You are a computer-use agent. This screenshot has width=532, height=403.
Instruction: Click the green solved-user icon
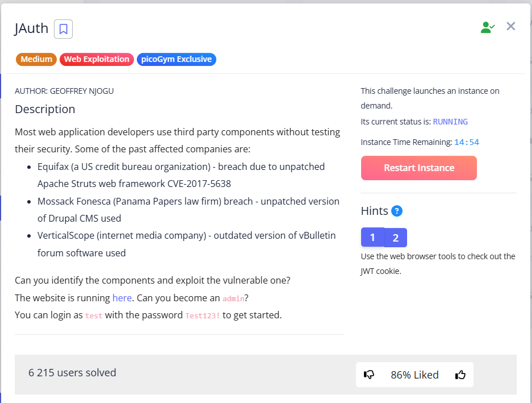point(487,27)
